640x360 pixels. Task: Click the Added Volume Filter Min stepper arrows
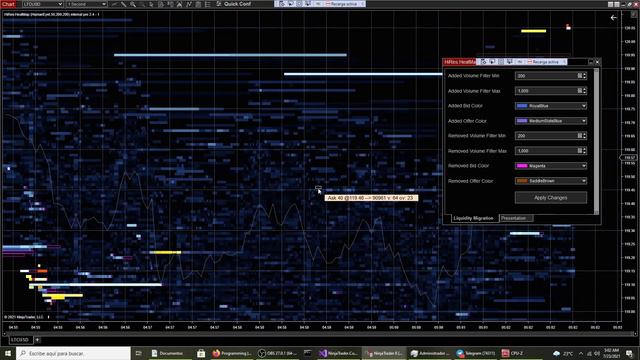pyautogui.click(x=584, y=76)
